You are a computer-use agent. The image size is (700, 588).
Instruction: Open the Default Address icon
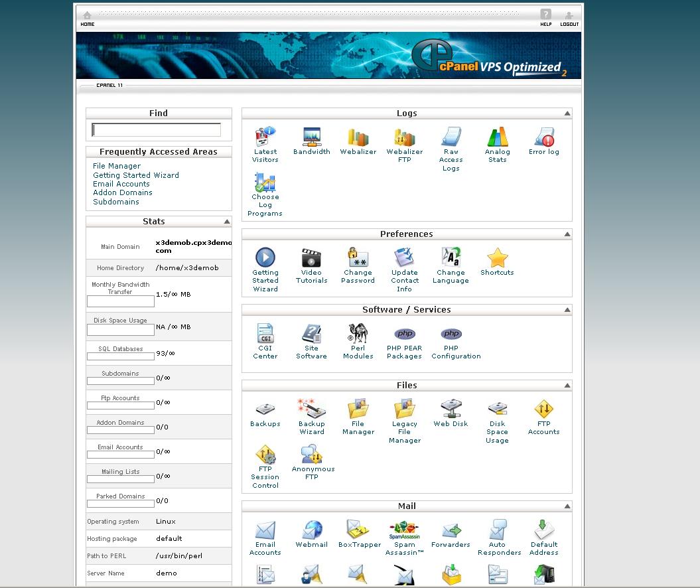(x=544, y=530)
